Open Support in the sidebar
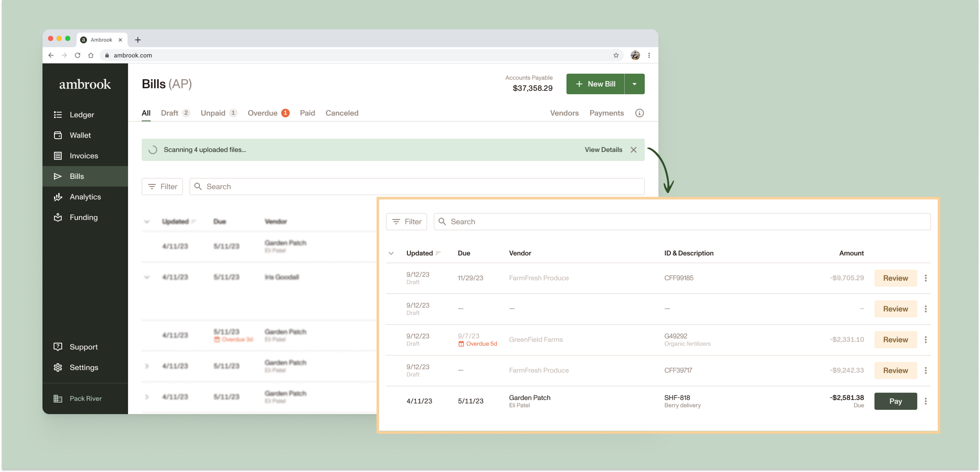Viewport: 980px width, 472px height. [83, 346]
